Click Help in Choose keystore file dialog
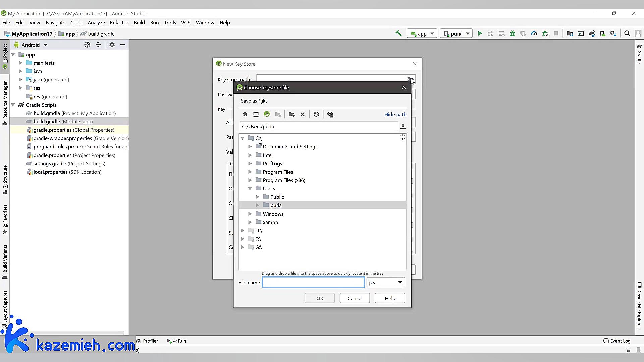The width and height of the screenshot is (644, 362). [x=390, y=298]
